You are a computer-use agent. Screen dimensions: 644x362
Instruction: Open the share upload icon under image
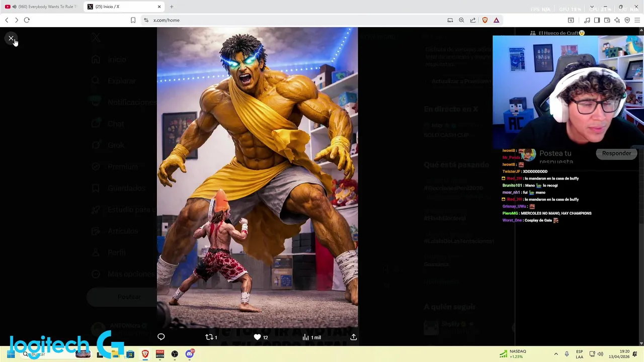pos(354,337)
